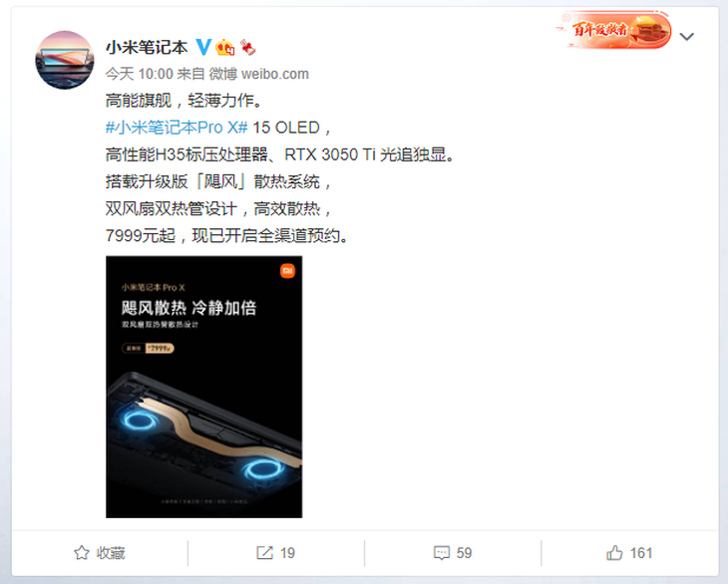Open the 小米笔记本 account name link

(x=147, y=47)
